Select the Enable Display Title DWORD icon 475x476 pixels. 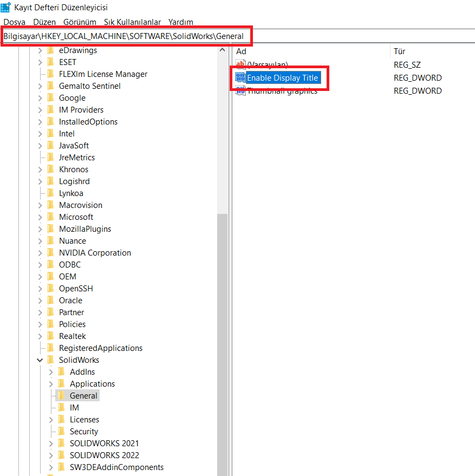240,78
